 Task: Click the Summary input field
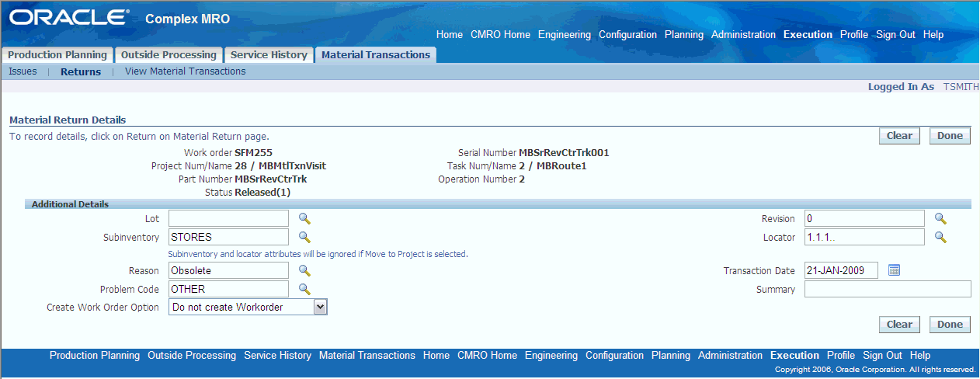(888, 289)
